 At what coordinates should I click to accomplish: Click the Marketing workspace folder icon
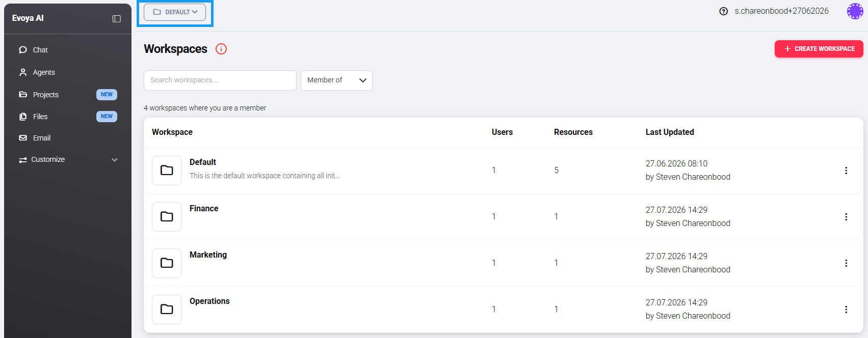coord(167,263)
